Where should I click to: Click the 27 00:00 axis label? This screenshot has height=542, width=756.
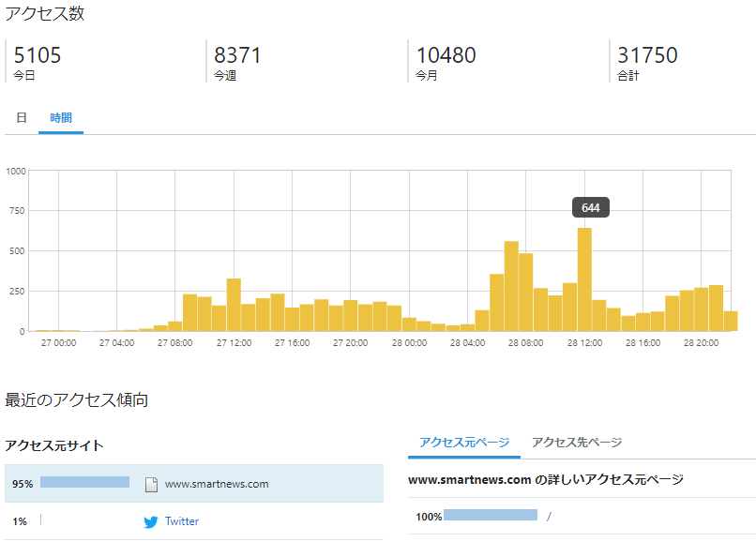tap(58, 343)
